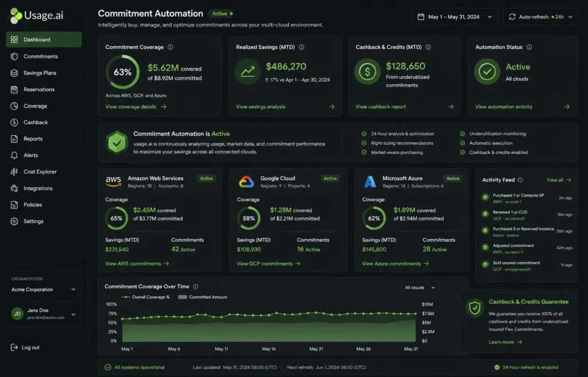Click info icon next to Realized Savings (MTD)
The height and width of the screenshot is (377, 588).
click(x=301, y=47)
